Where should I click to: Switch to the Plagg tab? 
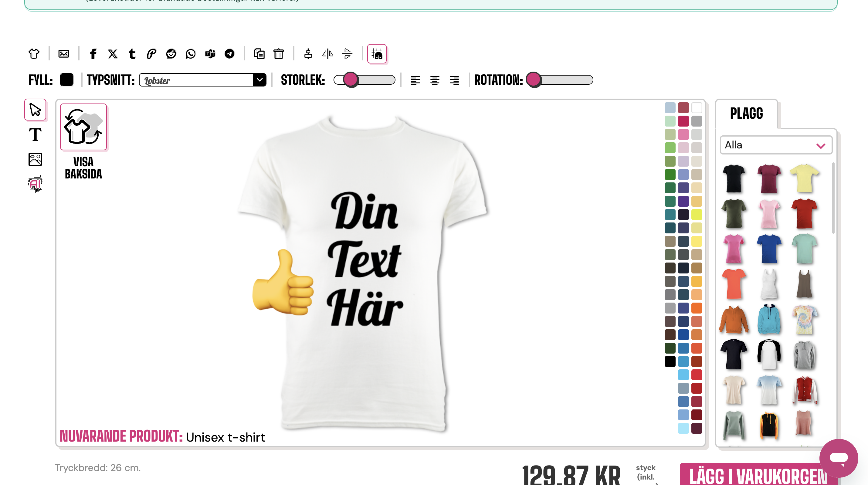point(746,114)
